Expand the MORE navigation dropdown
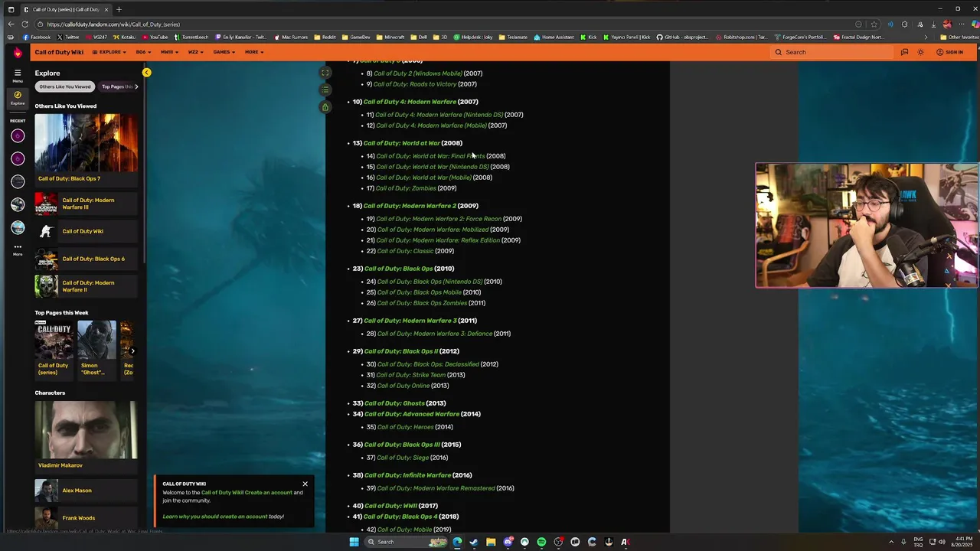Image resolution: width=980 pixels, height=551 pixels. (x=254, y=52)
